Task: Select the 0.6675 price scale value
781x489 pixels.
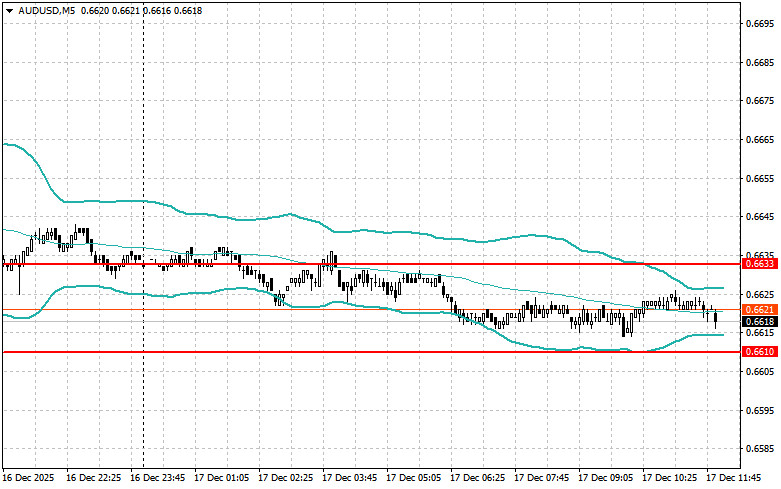Action: pyautogui.click(x=761, y=101)
